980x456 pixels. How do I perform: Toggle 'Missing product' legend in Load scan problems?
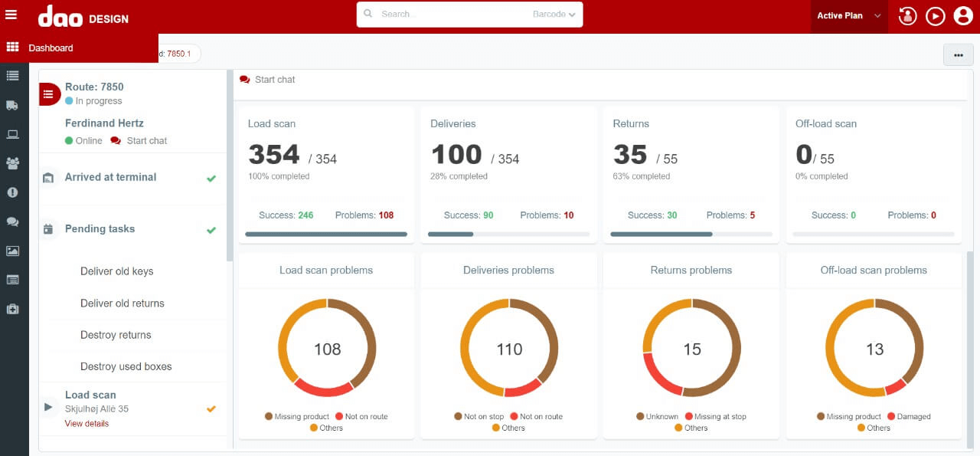pyautogui.click(x=297, y=417)
